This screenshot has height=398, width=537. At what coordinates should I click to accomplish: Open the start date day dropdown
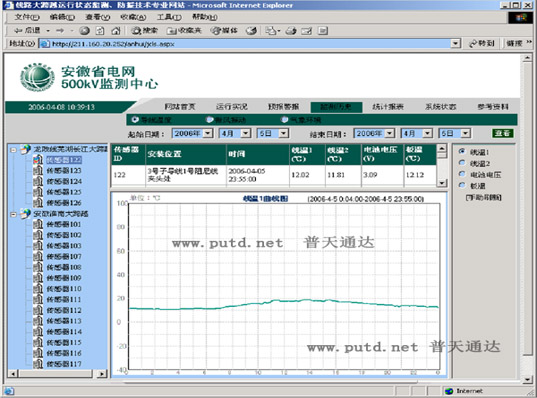284,133
